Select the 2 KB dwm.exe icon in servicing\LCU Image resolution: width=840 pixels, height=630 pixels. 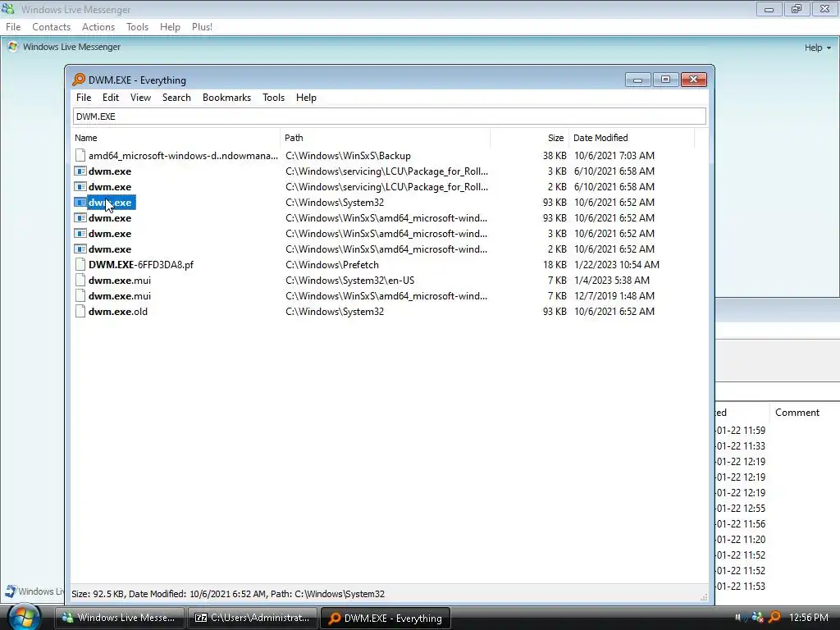click(80, 187)
